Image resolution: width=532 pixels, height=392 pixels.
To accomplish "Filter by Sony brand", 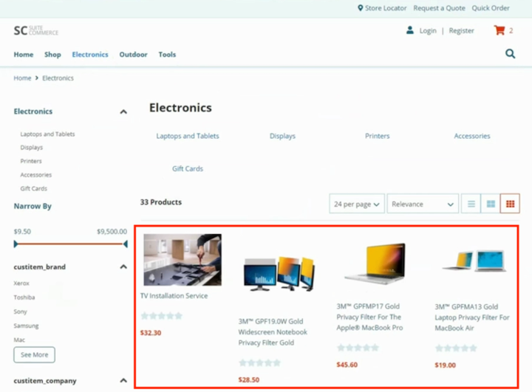I will tap(21, 312).
